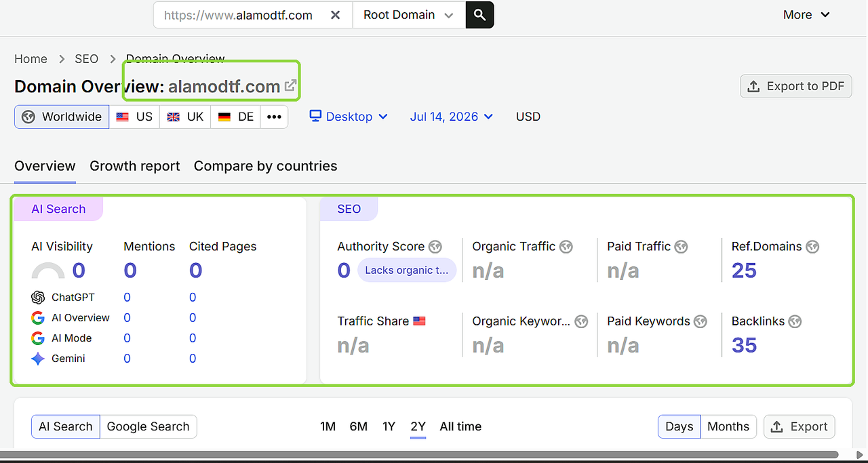Click the magnifier search button
Viewport: 868px width, 463px height.
[479, 15]
